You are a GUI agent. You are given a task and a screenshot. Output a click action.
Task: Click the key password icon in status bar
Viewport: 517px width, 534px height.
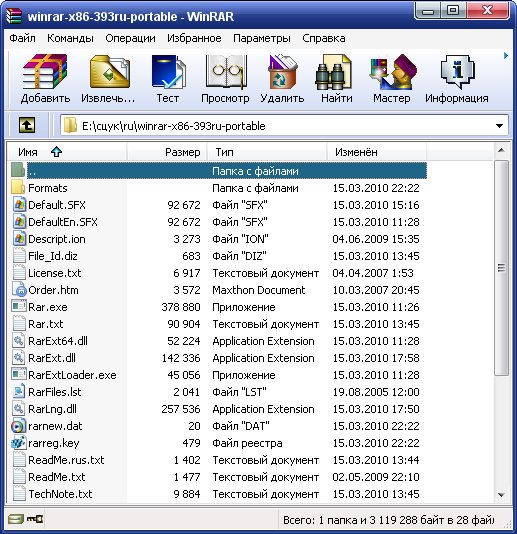click(35, 519)
